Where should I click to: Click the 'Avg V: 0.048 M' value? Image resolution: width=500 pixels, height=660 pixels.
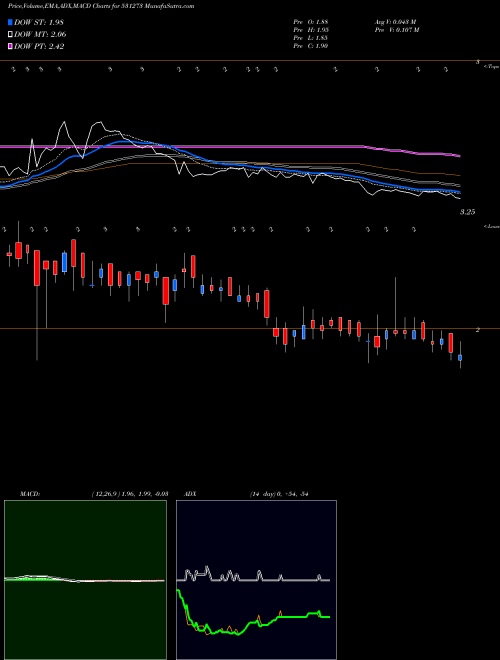point(395,22)
